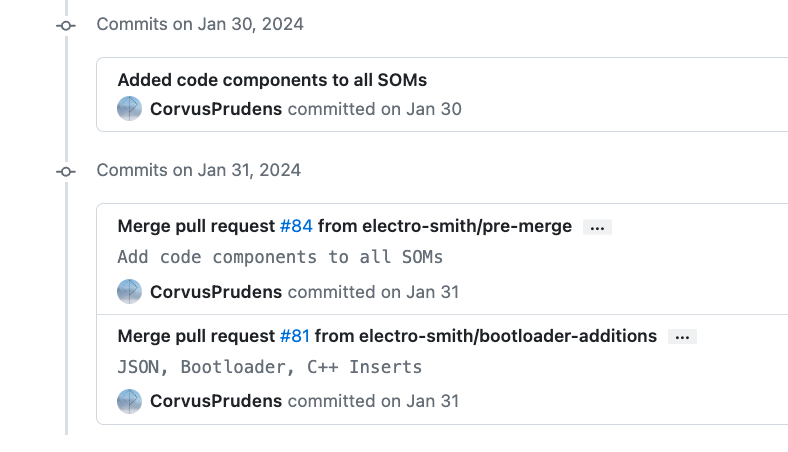Open the 'Added code components to all SOMs' commit

click(272, 80)
